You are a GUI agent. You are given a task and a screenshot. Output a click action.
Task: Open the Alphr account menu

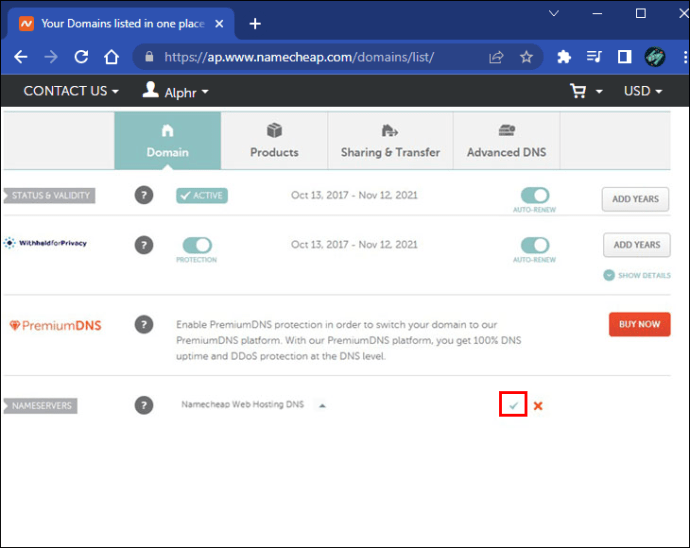coord(175,91)
